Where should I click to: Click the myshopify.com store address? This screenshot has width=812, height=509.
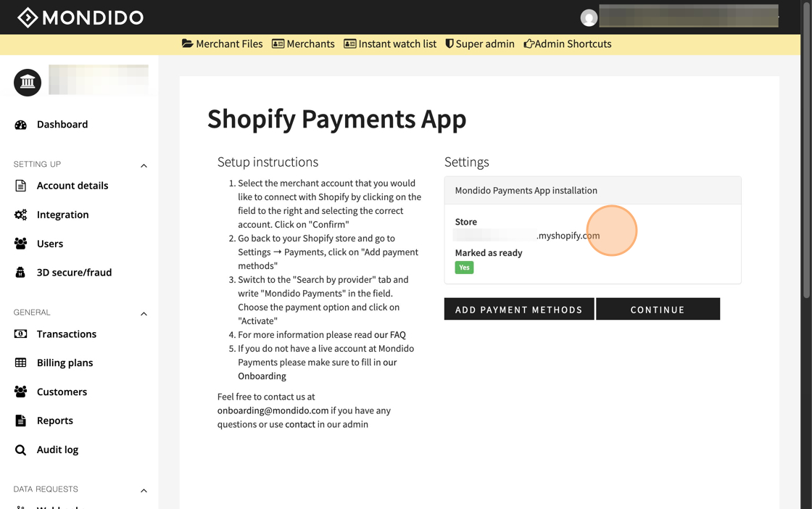(x=568, y=236)
